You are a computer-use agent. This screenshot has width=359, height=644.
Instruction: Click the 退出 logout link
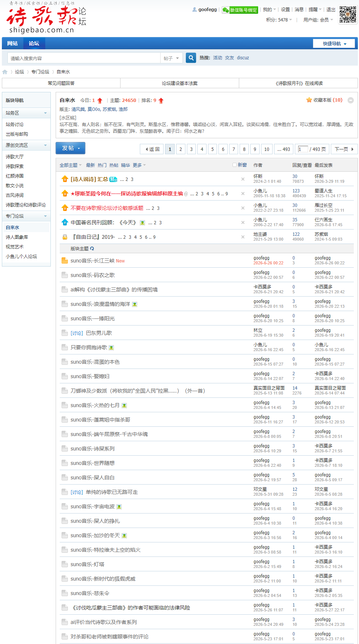pos(331,10)
